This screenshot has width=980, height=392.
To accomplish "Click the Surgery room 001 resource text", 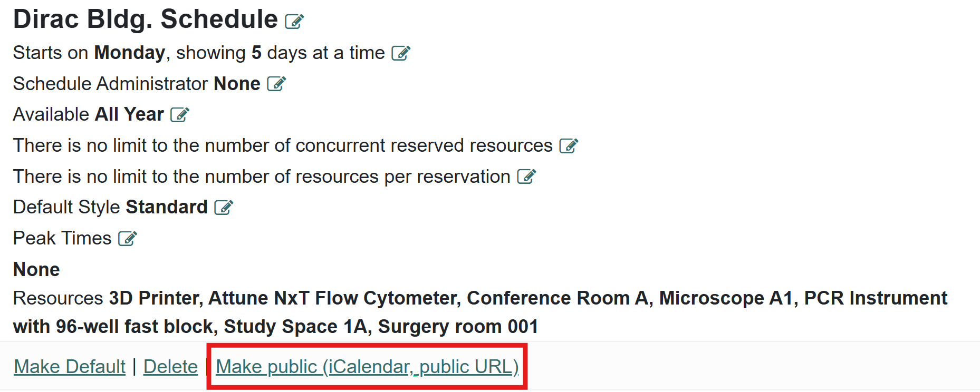I will [458, 327].
